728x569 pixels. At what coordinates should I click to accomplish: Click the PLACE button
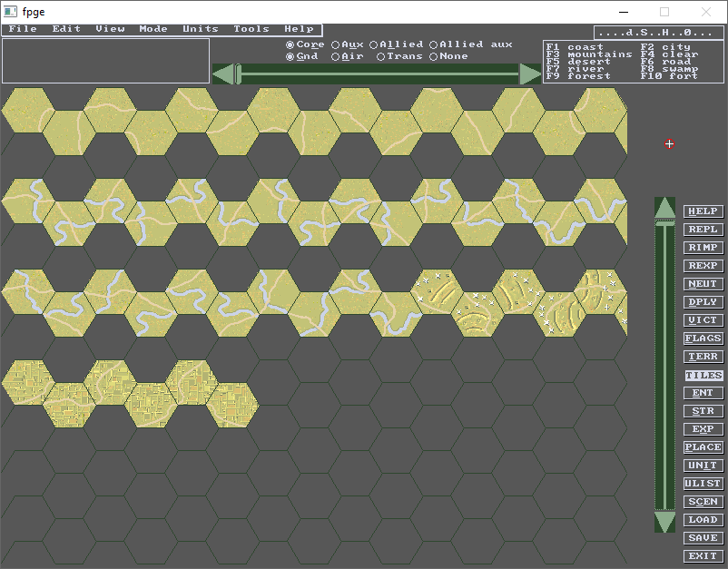click(x=703, y=446)
